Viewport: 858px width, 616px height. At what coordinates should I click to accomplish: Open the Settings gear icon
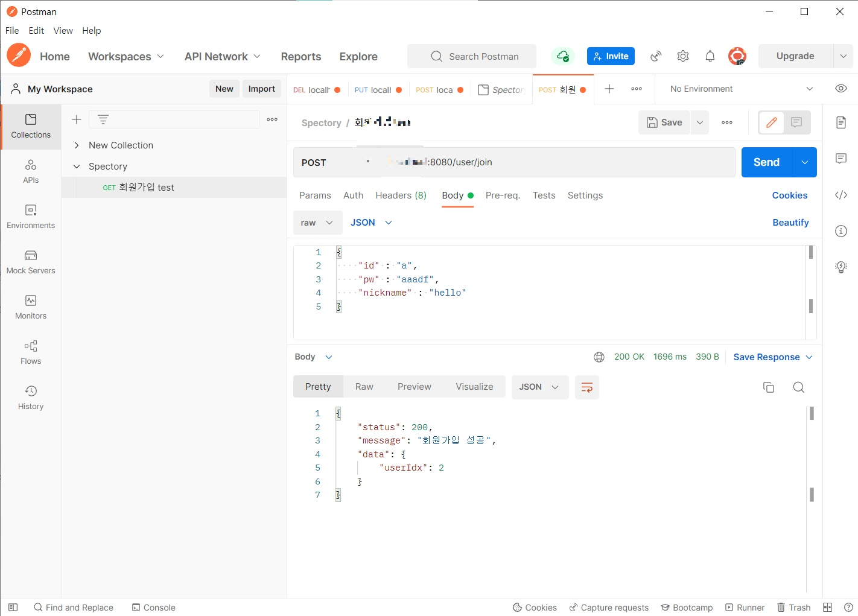click(683, 56)
